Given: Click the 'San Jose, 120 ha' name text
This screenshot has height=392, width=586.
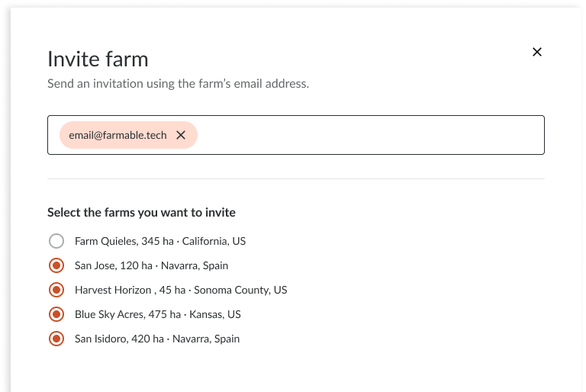Looking at the screenshot, I should 114,265.
